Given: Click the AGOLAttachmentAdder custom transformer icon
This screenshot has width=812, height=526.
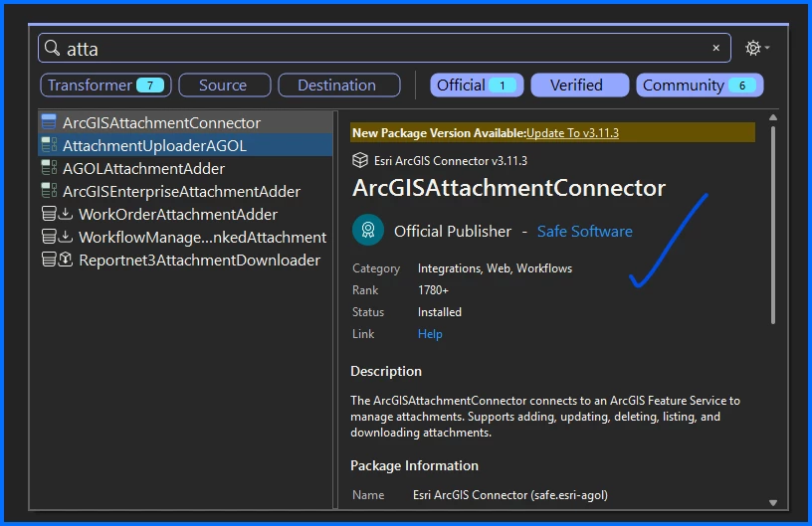Looking at the screenshot, I should click(49, 168).
